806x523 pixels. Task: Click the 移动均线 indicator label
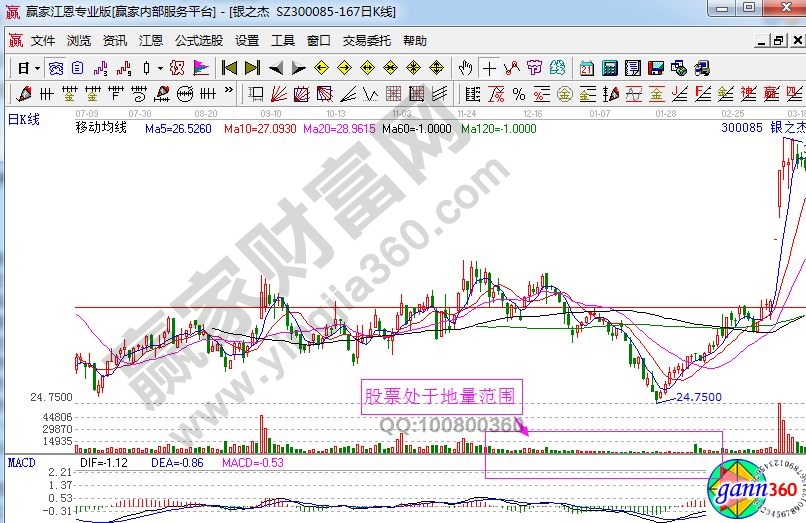point(103,128)
